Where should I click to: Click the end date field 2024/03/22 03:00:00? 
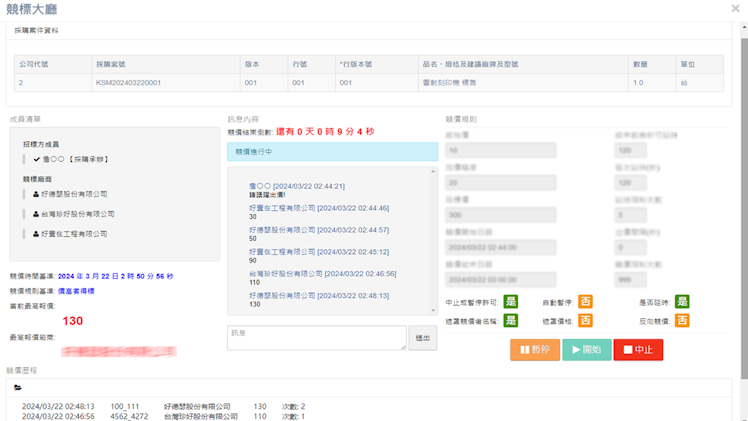click(x=501, y=280)
